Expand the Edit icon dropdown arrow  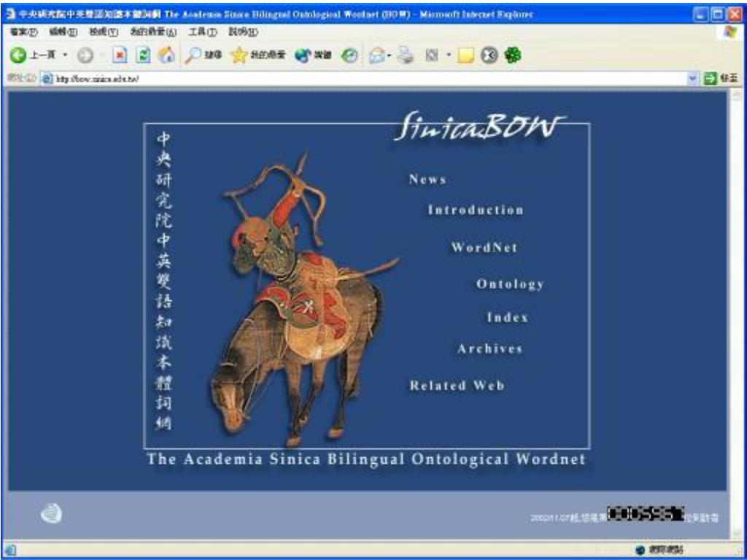[x=449, y=56]
